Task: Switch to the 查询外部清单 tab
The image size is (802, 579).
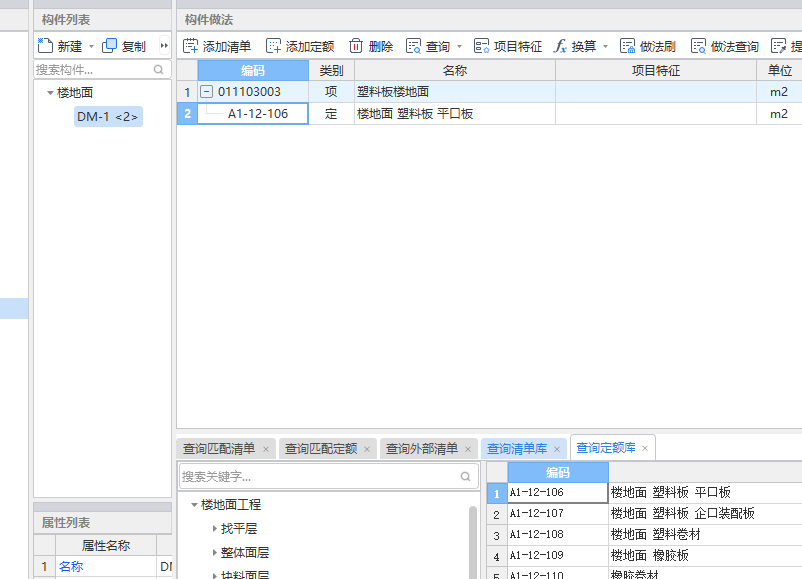Action: point(421,449)
